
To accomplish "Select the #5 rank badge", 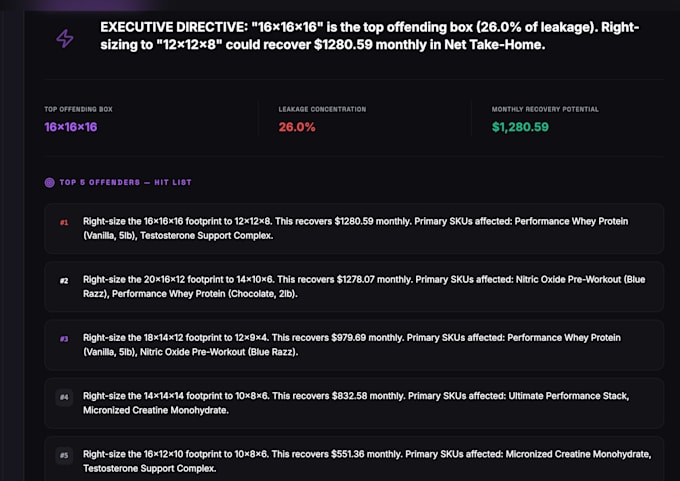I will (x=64, y=455).
